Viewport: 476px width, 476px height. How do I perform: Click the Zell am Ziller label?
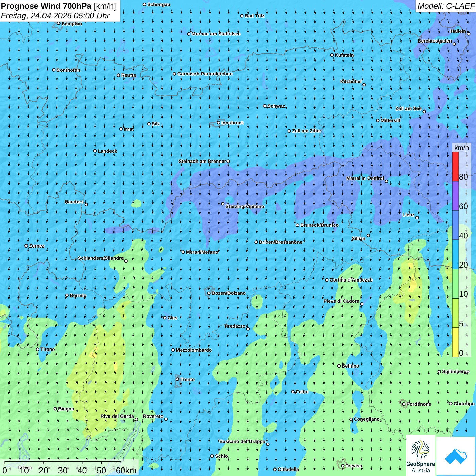coord(306,131)
